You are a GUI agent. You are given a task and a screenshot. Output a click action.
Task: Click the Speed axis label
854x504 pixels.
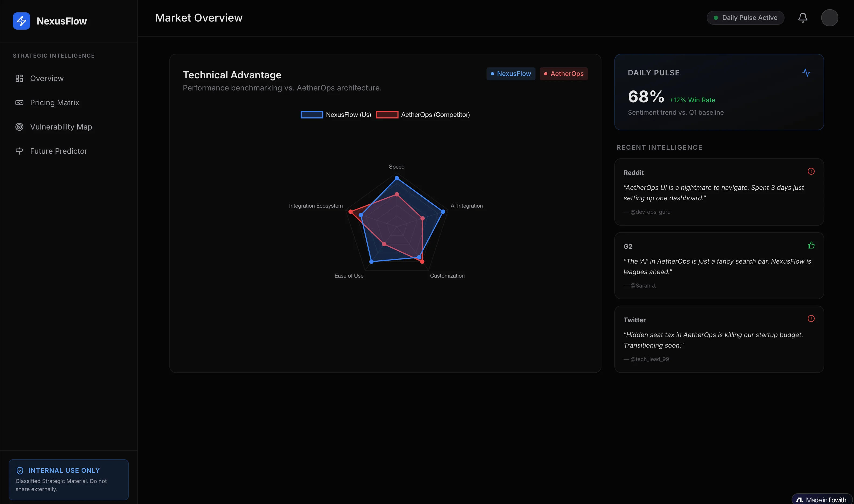[x=397, y=167]
